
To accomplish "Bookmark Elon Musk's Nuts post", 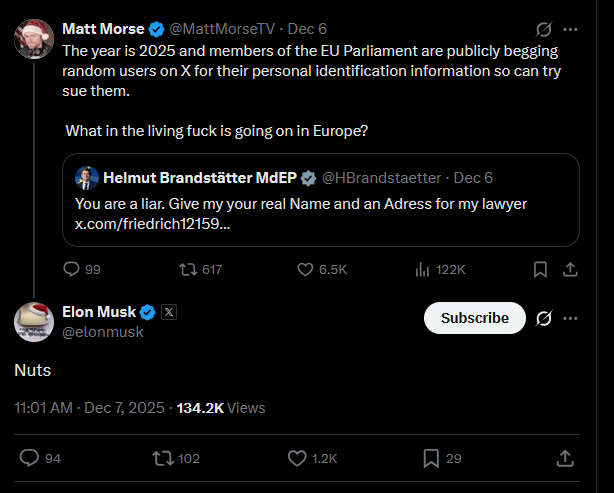I will [431, 458].
